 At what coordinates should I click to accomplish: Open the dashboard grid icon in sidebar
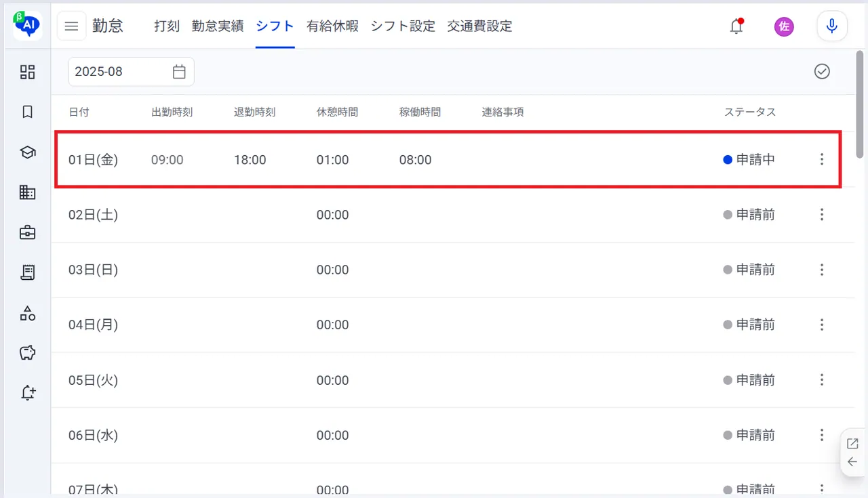27,72
